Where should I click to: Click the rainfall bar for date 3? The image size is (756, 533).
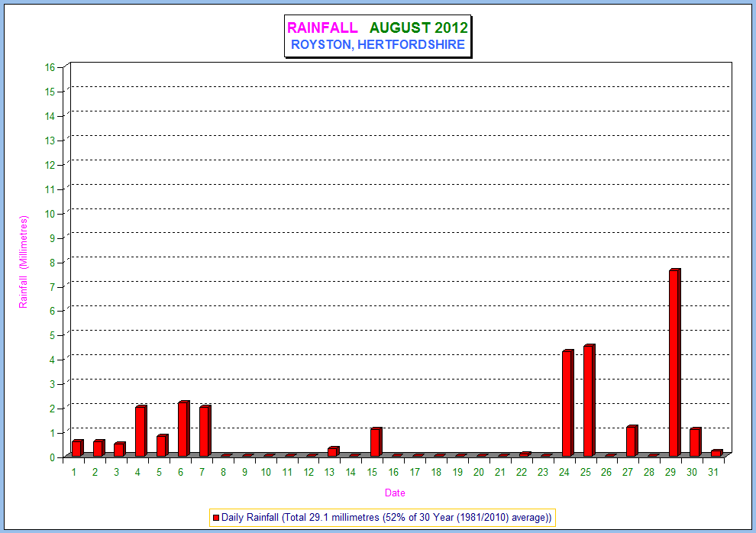120,449
